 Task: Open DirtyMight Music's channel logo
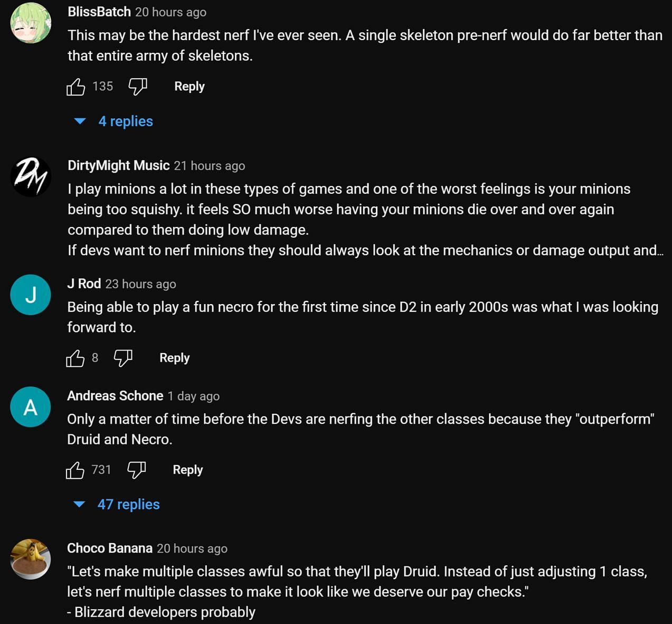[x=31, y=177]
